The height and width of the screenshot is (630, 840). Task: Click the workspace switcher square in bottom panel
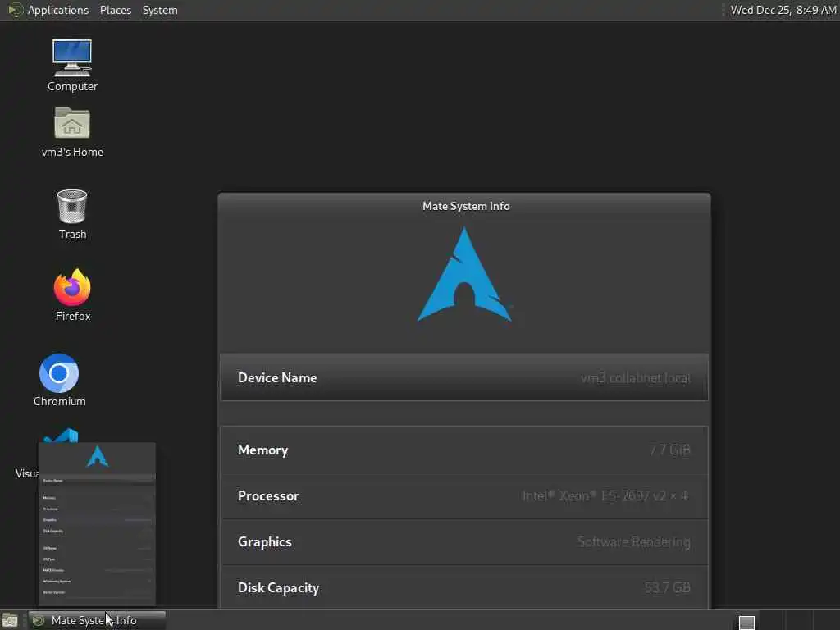pos(746,623)
